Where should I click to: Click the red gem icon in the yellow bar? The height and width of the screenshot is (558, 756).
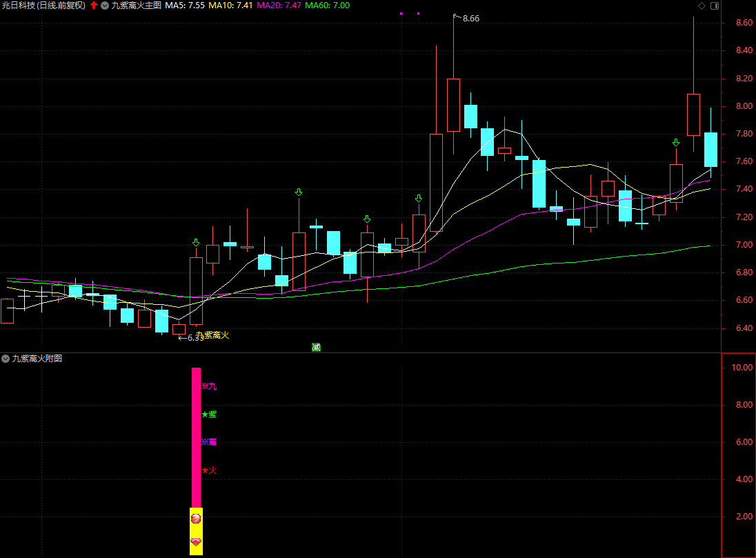pos(196,542)
